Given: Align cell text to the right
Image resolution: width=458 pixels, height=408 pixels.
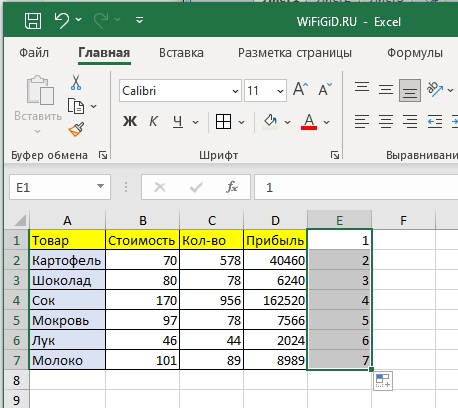Looking at the screenshot, I should pos(410,122).
